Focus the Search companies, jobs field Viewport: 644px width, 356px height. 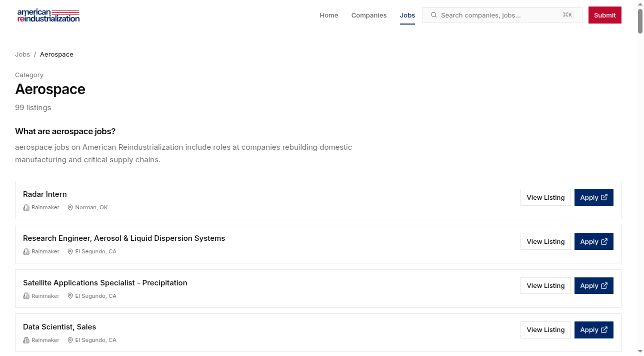pos(502,15)
